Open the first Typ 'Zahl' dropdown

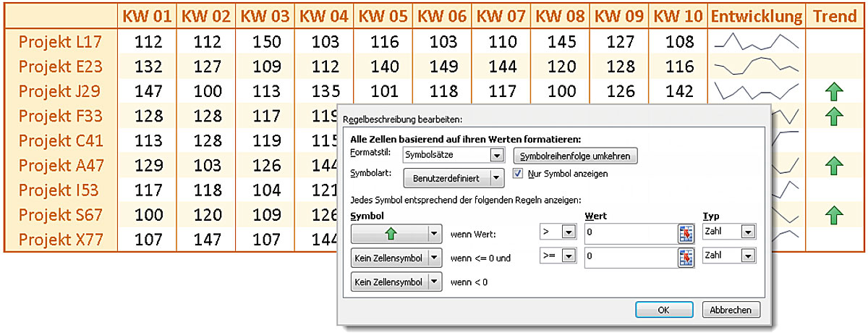tap(747, 232)
